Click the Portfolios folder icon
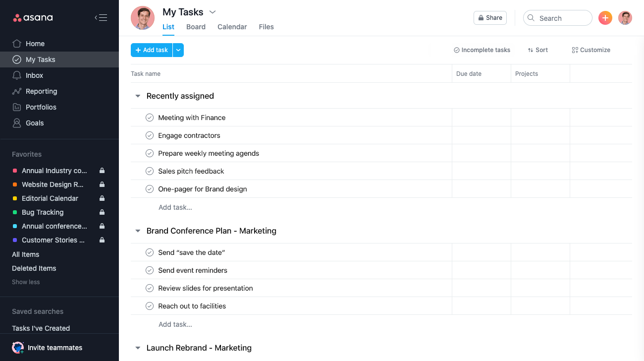 [17, 107]
